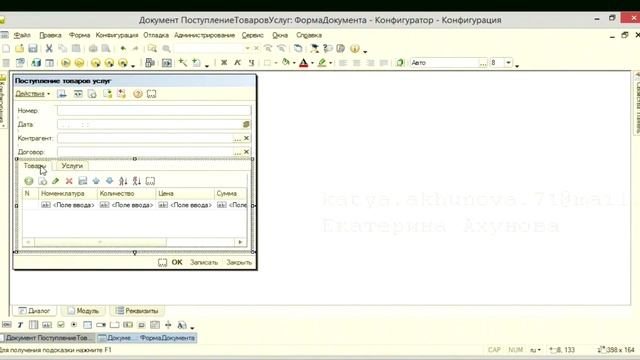
Task: Clear the Контрагент field with X button
Action: pos(246,138)
